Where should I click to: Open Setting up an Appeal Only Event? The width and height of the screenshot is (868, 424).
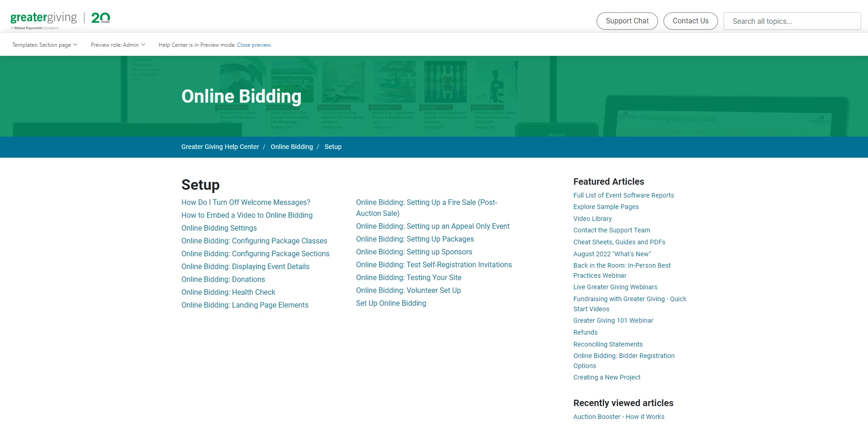(433, 226)
